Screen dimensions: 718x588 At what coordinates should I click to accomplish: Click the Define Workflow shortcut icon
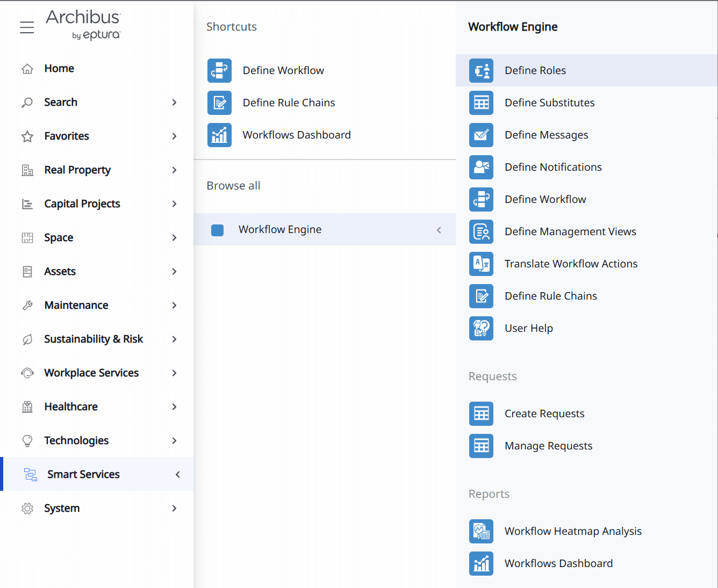coord(219,70)
